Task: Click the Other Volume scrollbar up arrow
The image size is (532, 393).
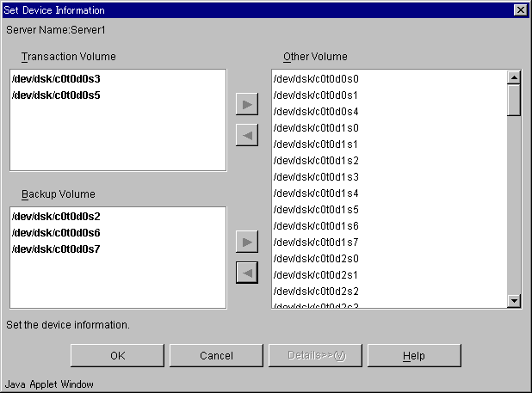Action: tap(514, 77)
